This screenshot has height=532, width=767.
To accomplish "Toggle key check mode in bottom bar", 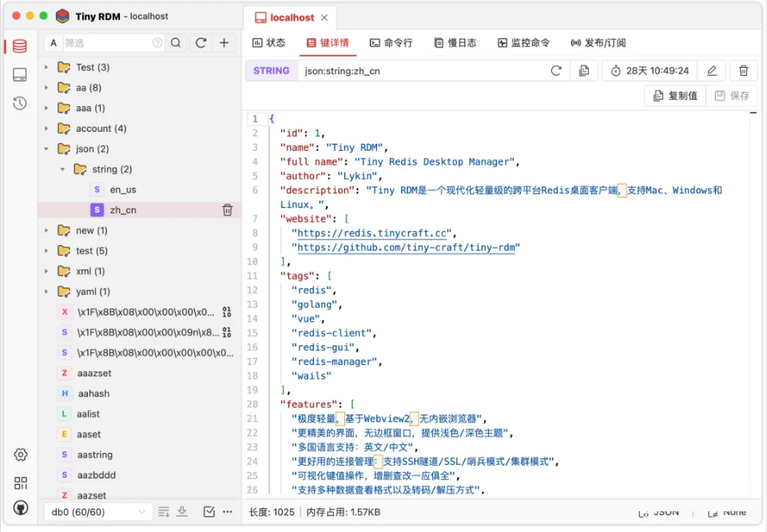I will [209, 512].
